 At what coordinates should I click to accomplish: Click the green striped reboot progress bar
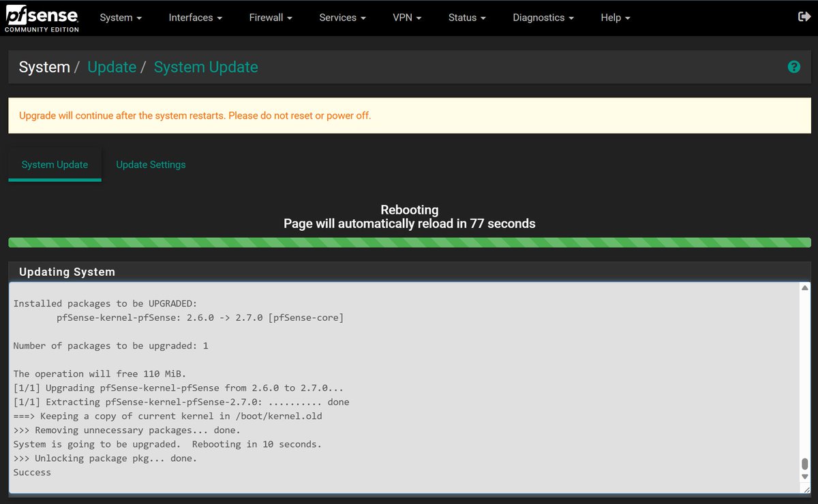[x=410, y=242]
